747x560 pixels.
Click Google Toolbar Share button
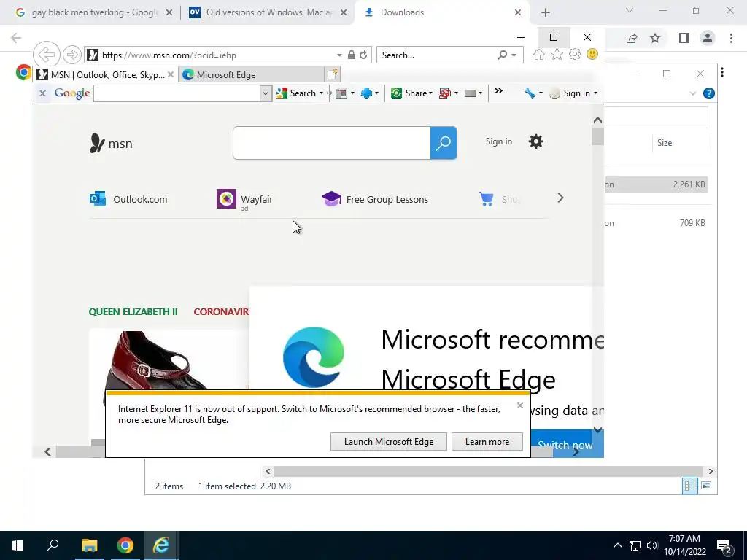click(x=411, y=93)
